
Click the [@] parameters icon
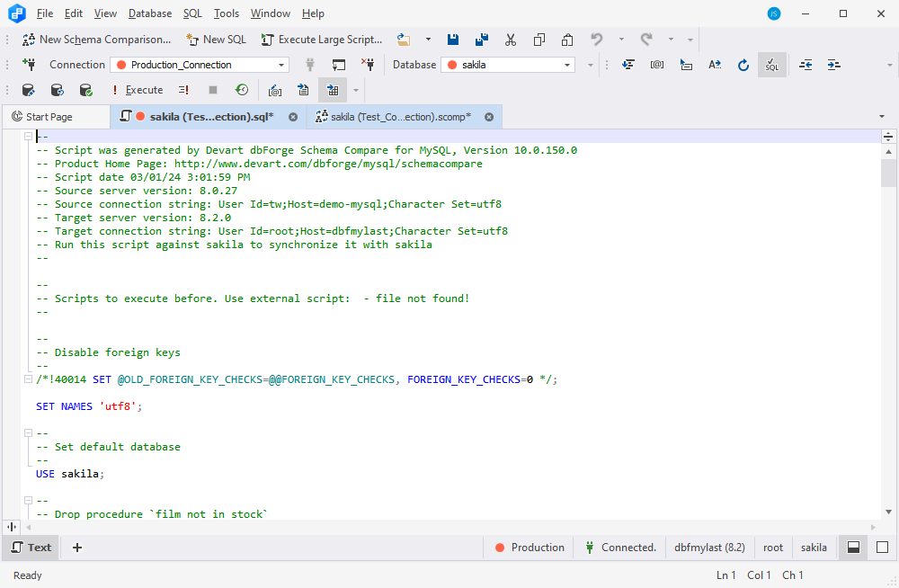657,65
